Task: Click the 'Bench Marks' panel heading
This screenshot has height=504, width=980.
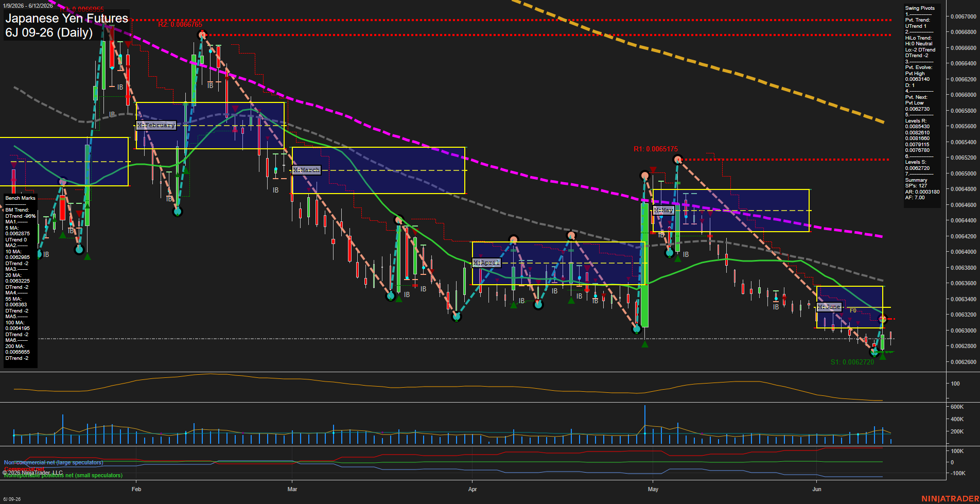Action: click(x=21, y=198)
